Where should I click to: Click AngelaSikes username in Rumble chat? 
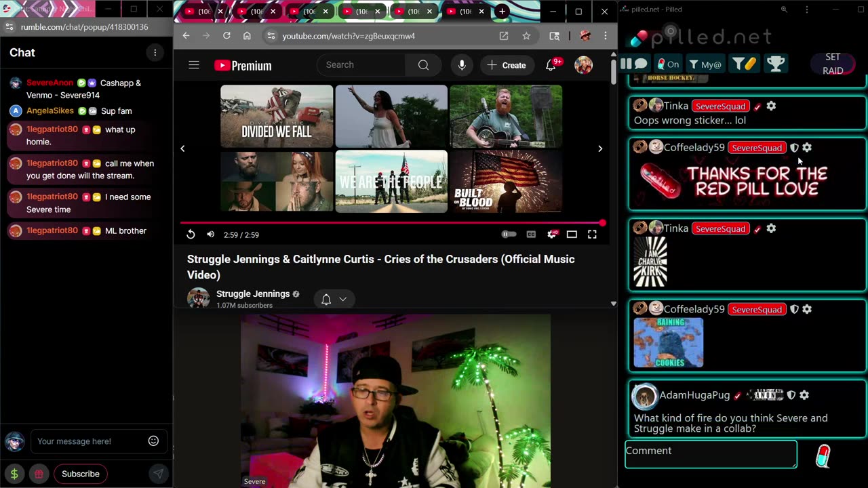(x=50, y=110)
